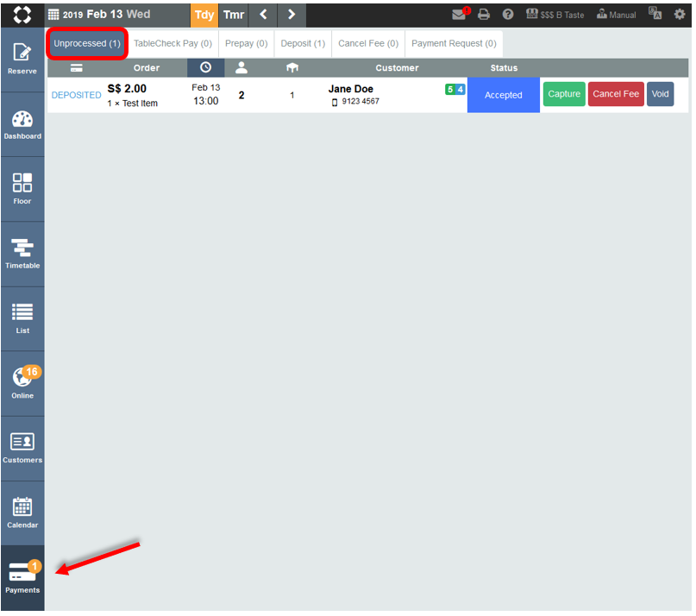Screen dimensions: 696x616
Task: Click the 1 × Test Item text
Action: (133, 104)
